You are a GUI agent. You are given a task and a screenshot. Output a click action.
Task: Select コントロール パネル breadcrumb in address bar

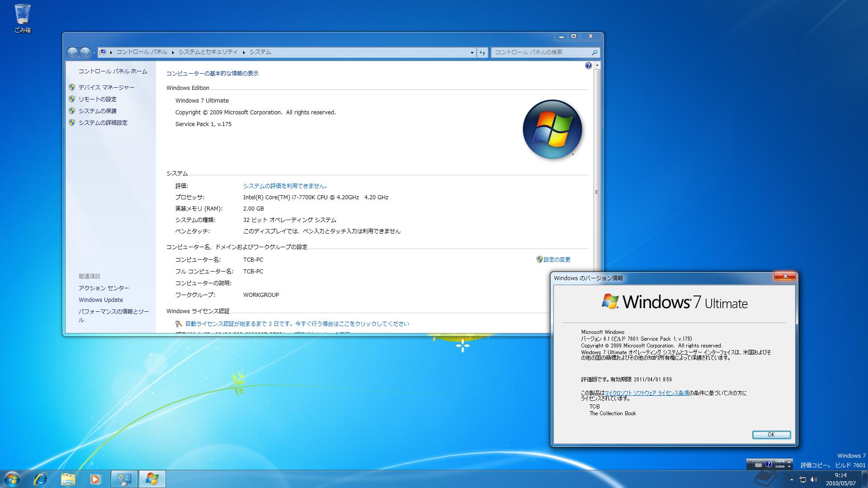click(x=142, y=52)
